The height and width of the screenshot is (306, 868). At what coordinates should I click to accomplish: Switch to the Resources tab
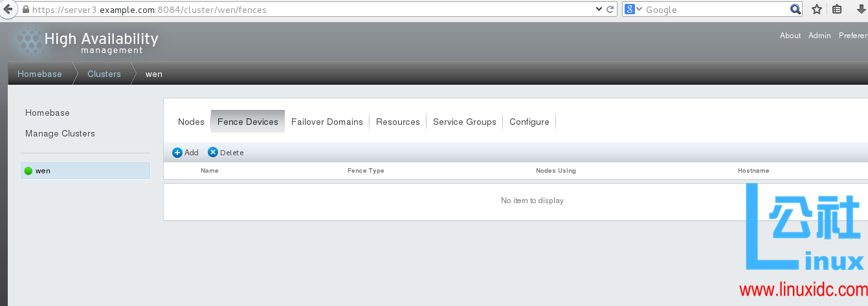coord(398,122)
